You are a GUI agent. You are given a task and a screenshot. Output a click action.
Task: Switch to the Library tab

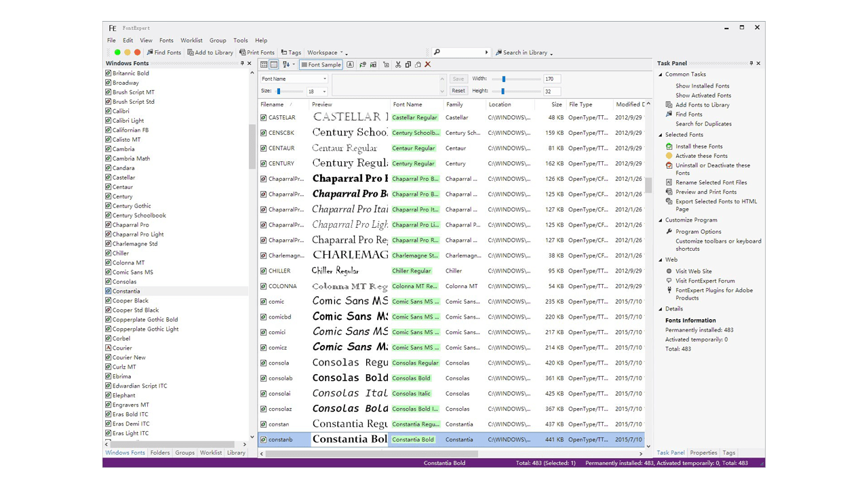click(236, 453)
